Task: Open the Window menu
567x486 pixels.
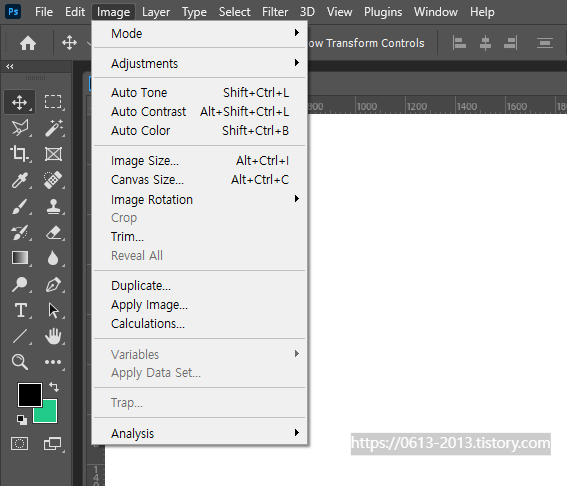Action: coord(436,12)
